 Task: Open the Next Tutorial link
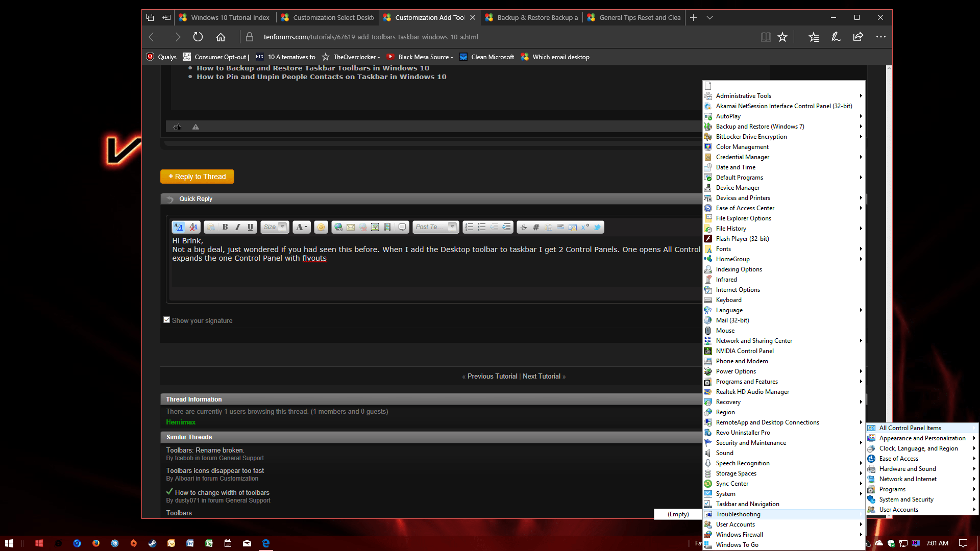pos(542,376)
